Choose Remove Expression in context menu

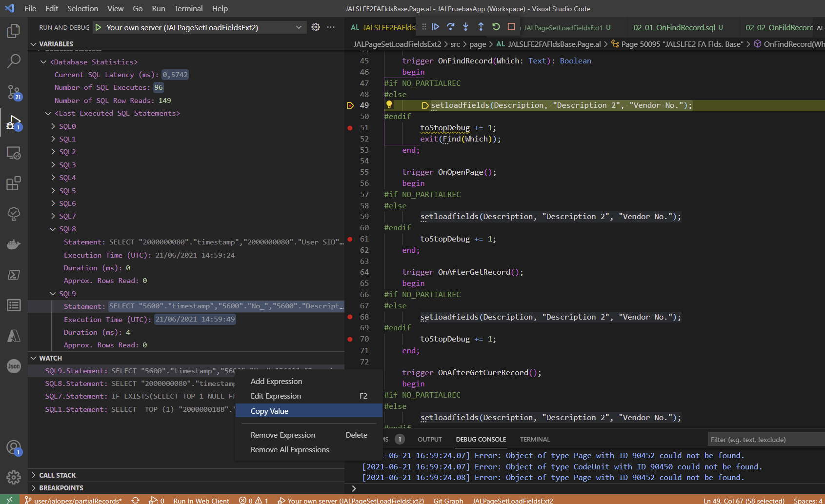click(309, 435)
